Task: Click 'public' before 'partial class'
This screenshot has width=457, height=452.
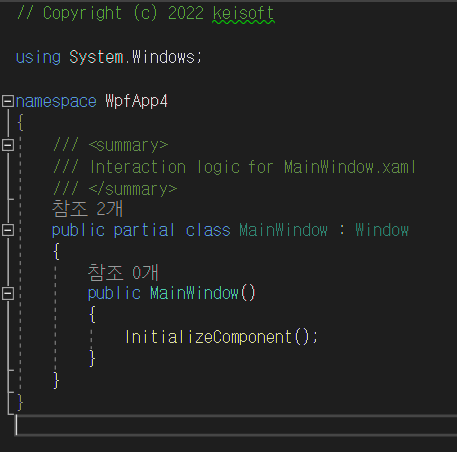Action: tap(78, 230)
